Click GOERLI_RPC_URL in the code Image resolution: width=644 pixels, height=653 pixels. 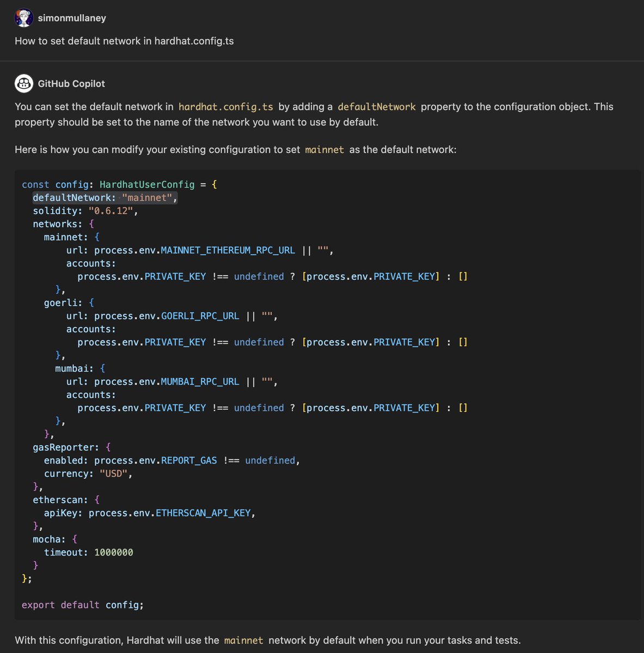pyautogui.click(x=200, y=316)
